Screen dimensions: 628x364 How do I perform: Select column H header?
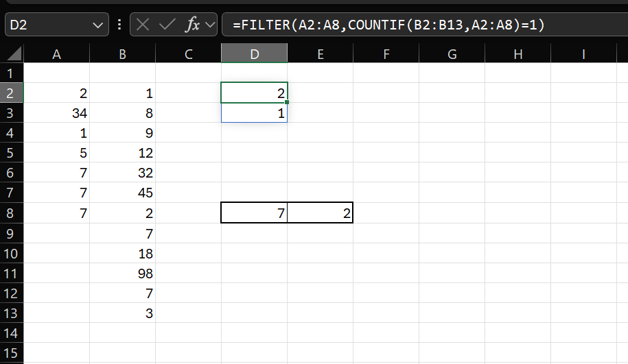point(518,54)
